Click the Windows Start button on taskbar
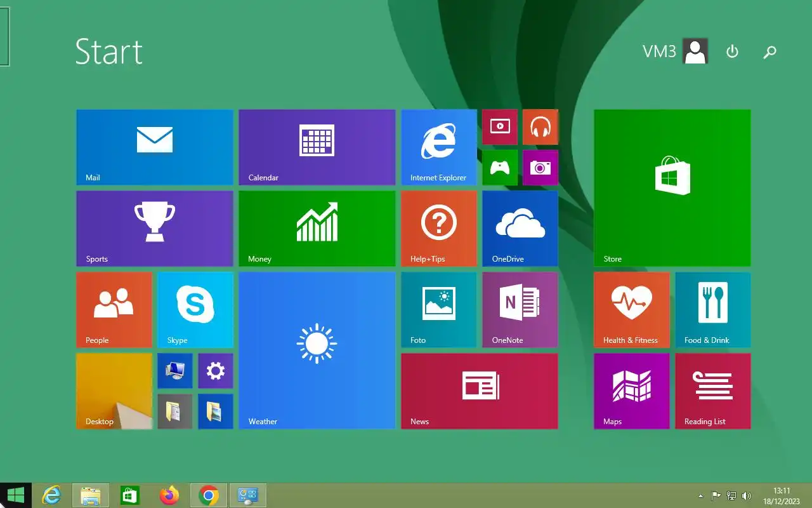 16,495
